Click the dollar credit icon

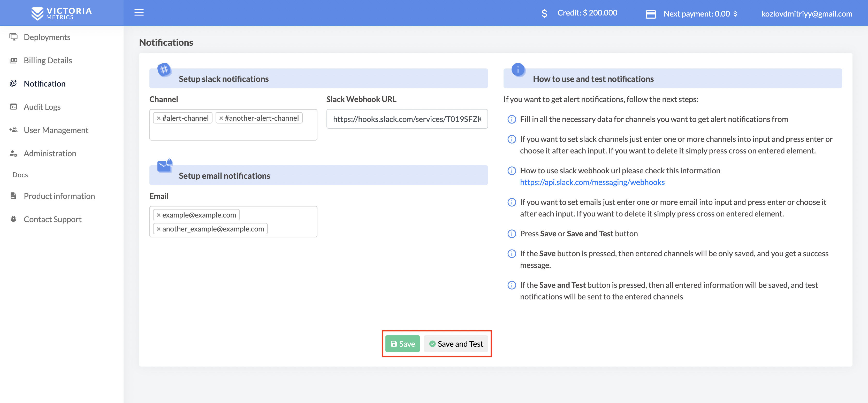(544, 13)
